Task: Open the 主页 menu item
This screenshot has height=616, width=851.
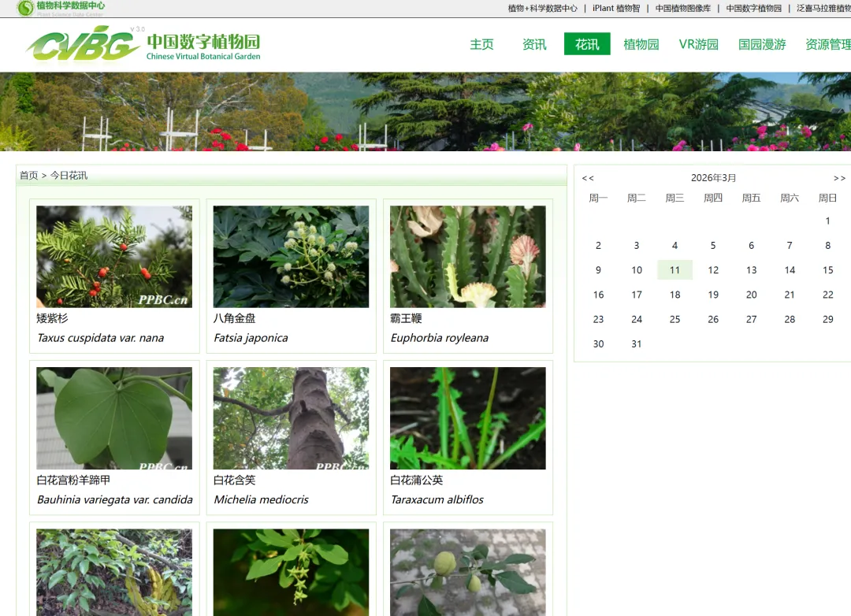Action: coord(481,44)
